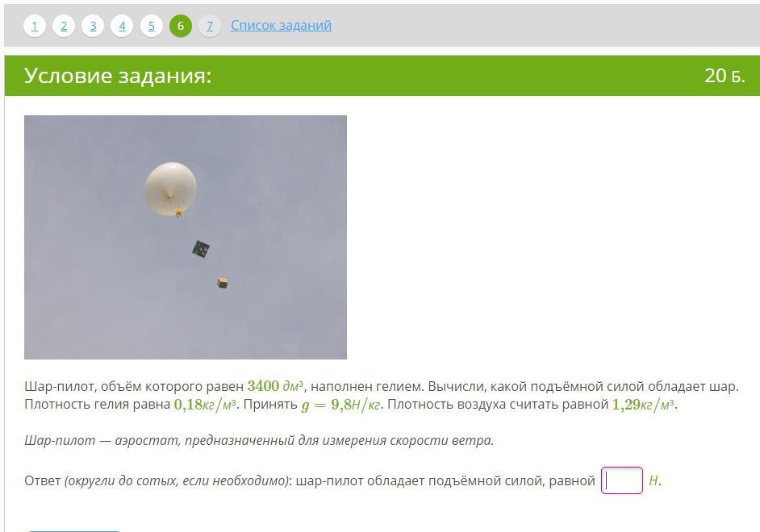Click the air density 1,29 кг/м³ value
Image resolution: width=760 pixels, height=532 pixels.
[x=643, y=405]
